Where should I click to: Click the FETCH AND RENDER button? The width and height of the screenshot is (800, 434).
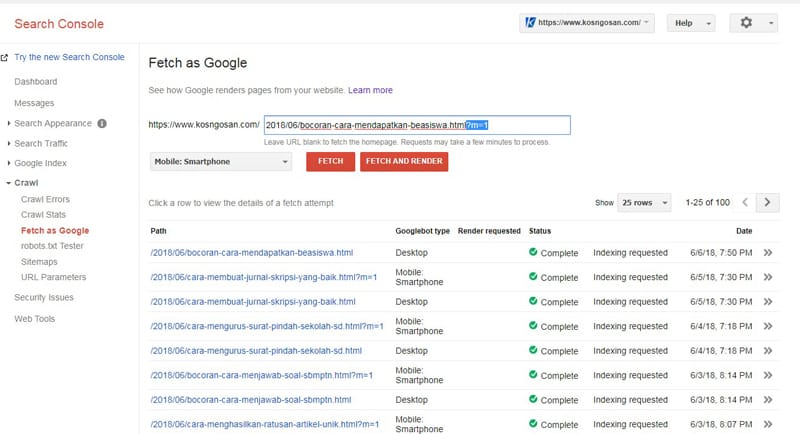pyautogui.click(x=404, y=162)
